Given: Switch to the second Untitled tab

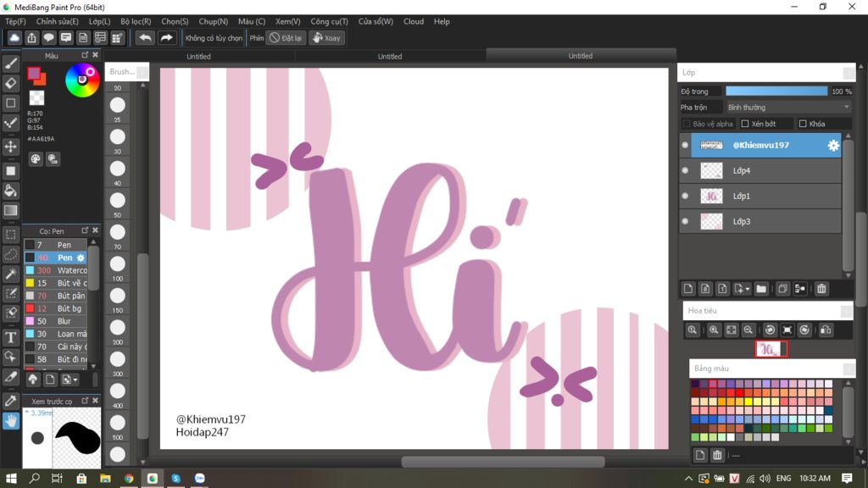Looking at the screenshot, I should (x=389, y=56).
